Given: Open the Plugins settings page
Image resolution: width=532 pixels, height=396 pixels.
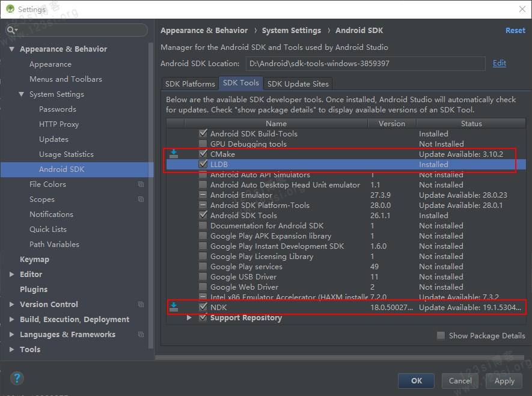Looking at the screenshot, I should [34, 289].
